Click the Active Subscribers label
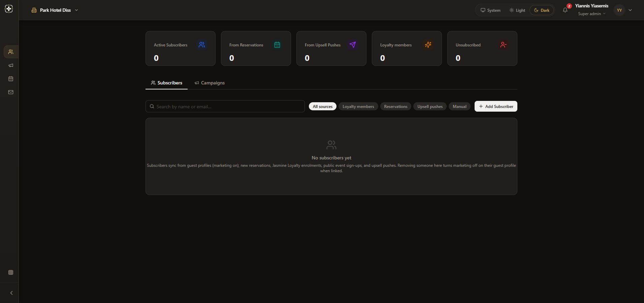Viewport: 644px width, 303px height. pyautogui.click(x=170, y=45)
